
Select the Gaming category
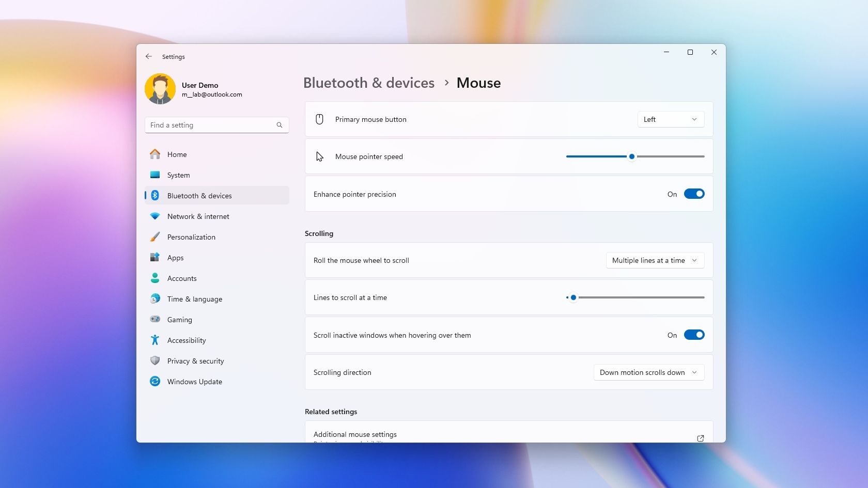coord(180,320)
